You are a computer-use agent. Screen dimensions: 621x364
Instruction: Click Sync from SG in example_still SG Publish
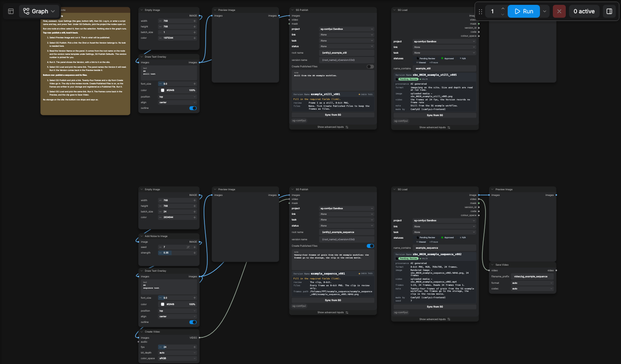(x=333, y=115)
